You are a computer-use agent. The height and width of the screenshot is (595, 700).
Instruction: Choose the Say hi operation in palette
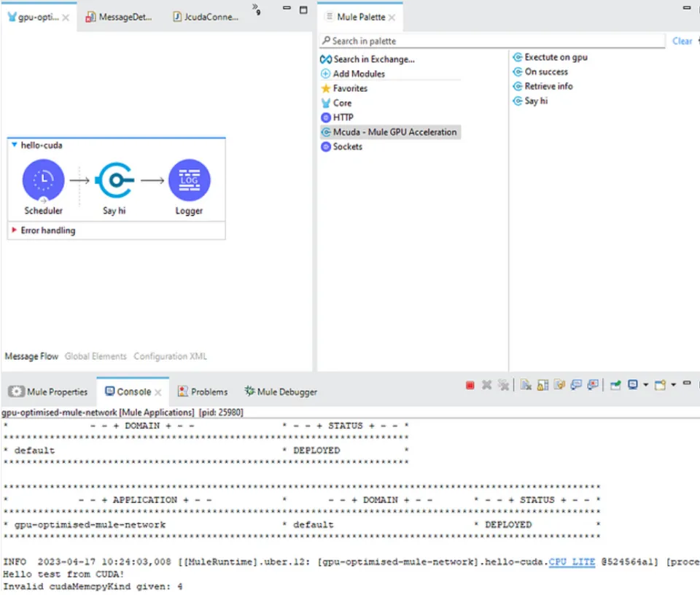click(x=530, y=101)
